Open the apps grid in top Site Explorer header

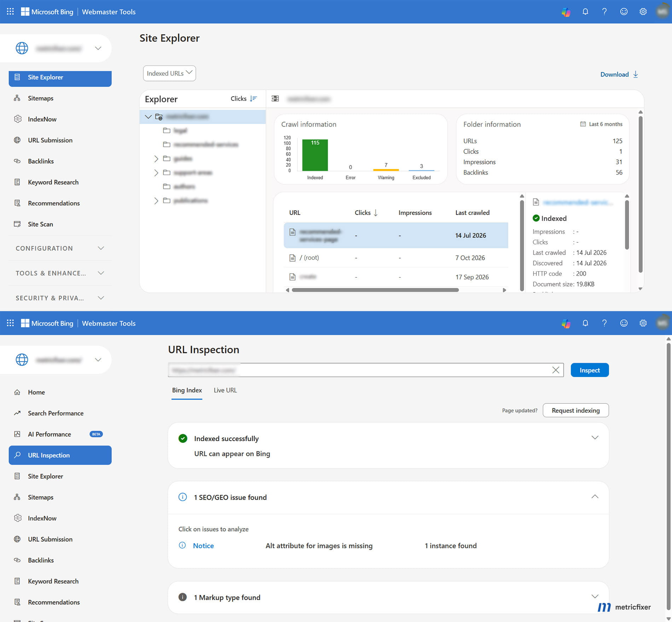(x=10, y=11)
